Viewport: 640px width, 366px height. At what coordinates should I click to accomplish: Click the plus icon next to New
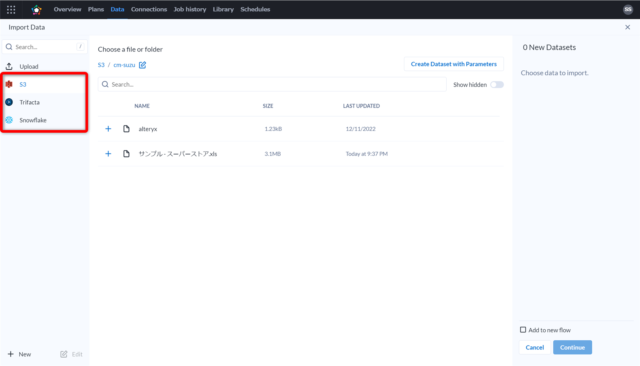(11, 354)
